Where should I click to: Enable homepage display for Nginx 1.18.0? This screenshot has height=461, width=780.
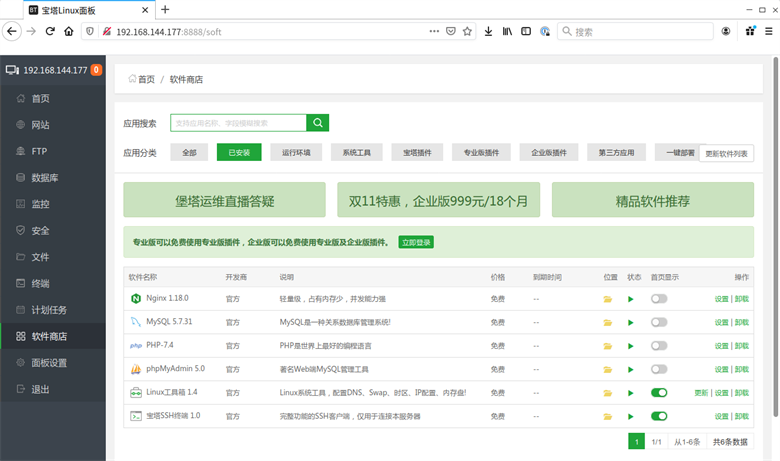tap(659, 299)
